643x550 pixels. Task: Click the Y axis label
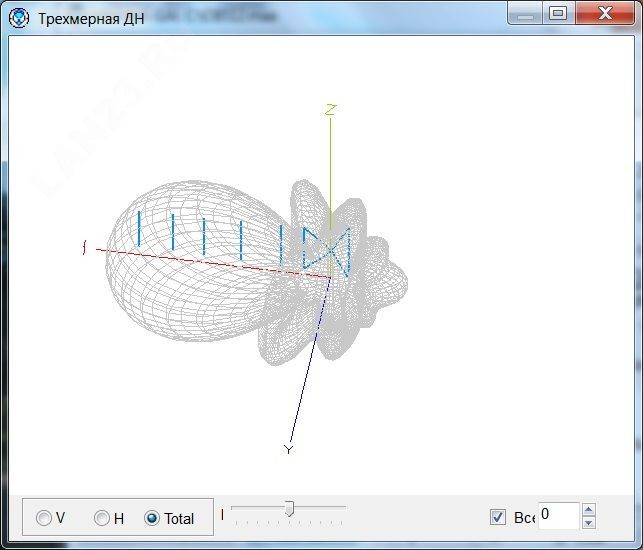click(x=289, y=450)
